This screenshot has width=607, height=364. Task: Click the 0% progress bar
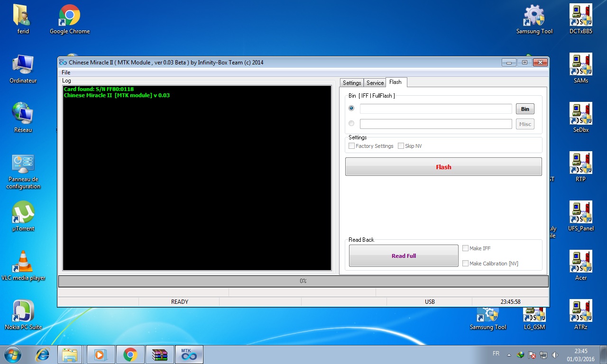(x=303, y=281)
